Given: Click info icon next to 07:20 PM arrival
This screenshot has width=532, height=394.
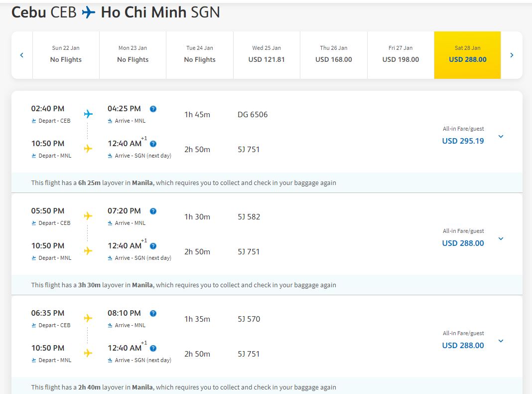Looking at the screenshot, I should 153,211.
